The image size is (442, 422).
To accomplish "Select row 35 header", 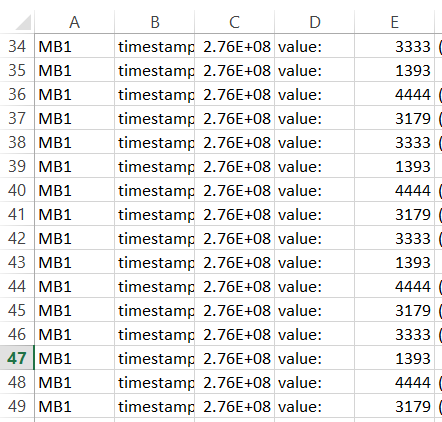I will pos(17,70).
